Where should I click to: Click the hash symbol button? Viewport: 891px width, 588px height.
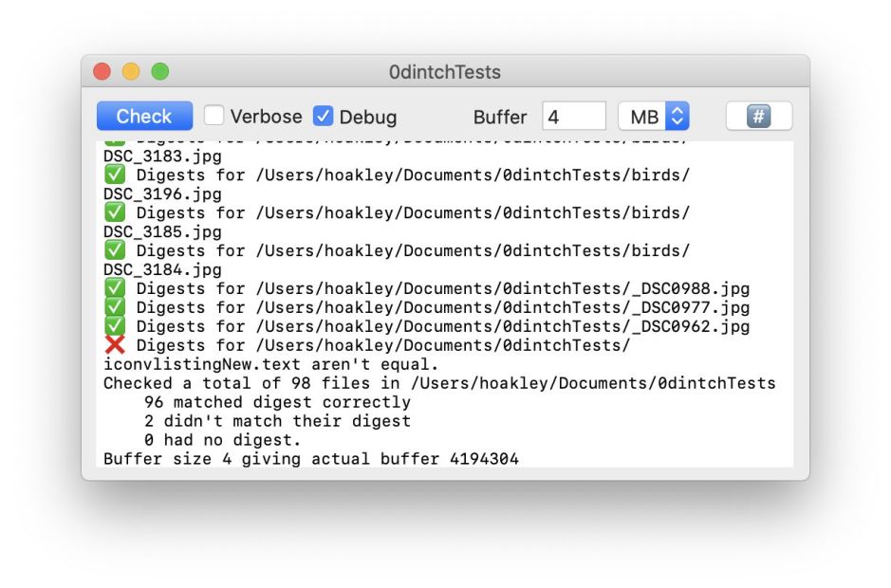(759, 117)
